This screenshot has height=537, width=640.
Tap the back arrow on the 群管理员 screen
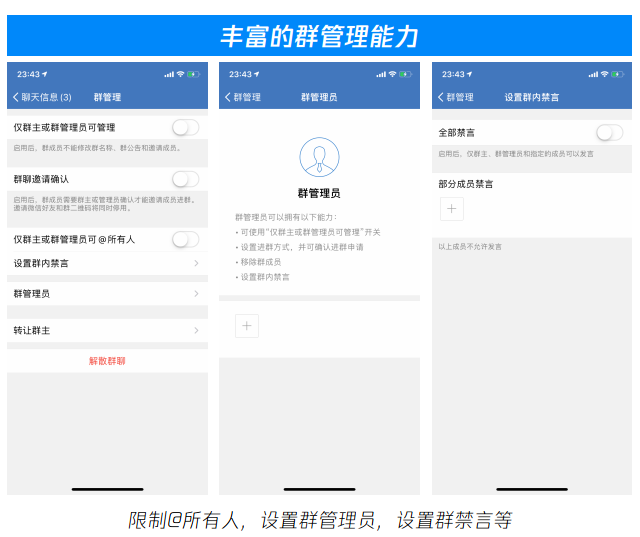point(228,97)
